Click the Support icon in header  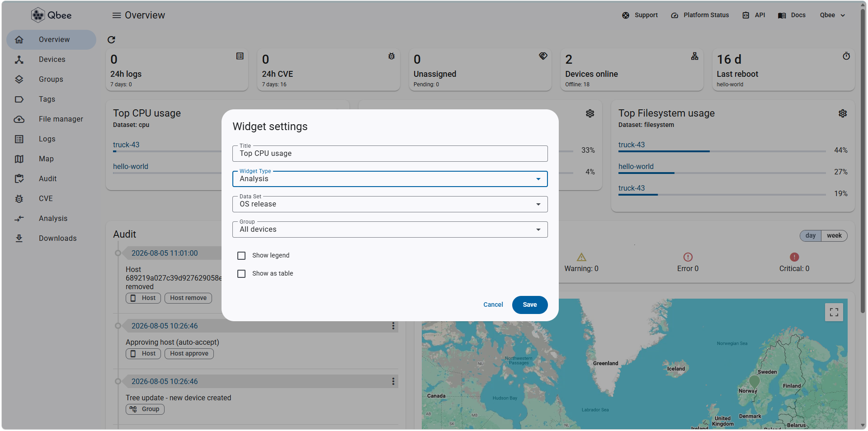click(x=626, y=15)
